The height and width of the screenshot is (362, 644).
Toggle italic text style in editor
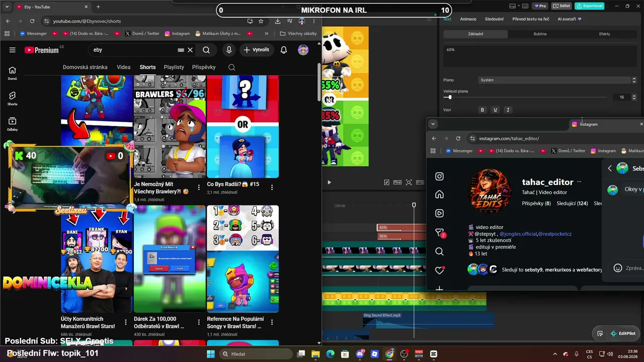[508, 110]
